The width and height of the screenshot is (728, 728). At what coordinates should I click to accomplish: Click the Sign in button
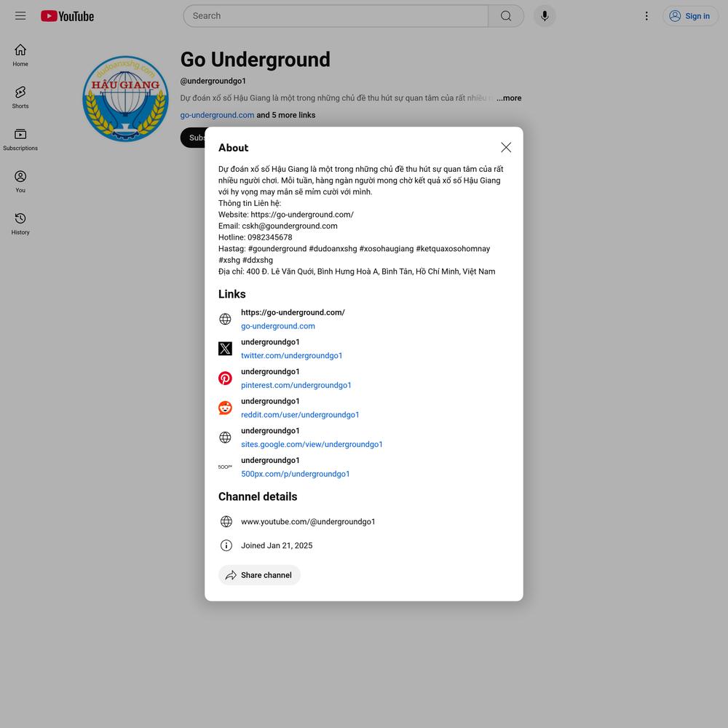pyautogui.click(x=689, y=16)
